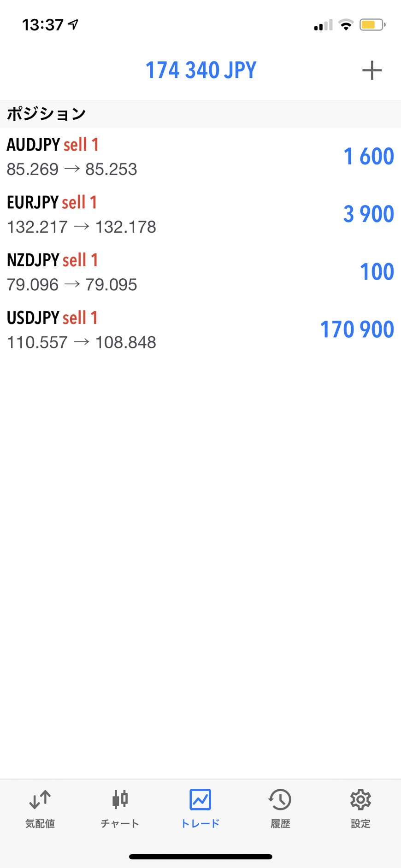The width and height of the screenshot is (401, 868).
Task: Open the history clock icon
Action: point(280,799)
